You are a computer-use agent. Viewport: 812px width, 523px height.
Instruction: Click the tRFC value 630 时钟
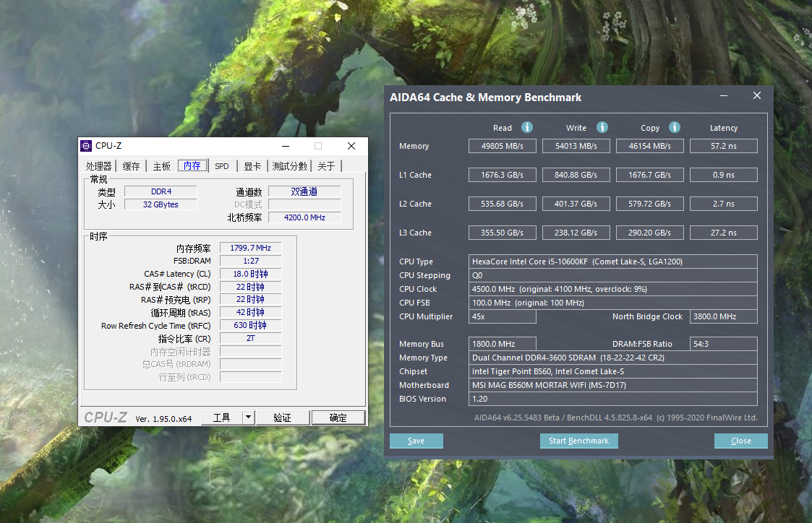(251, 325)
